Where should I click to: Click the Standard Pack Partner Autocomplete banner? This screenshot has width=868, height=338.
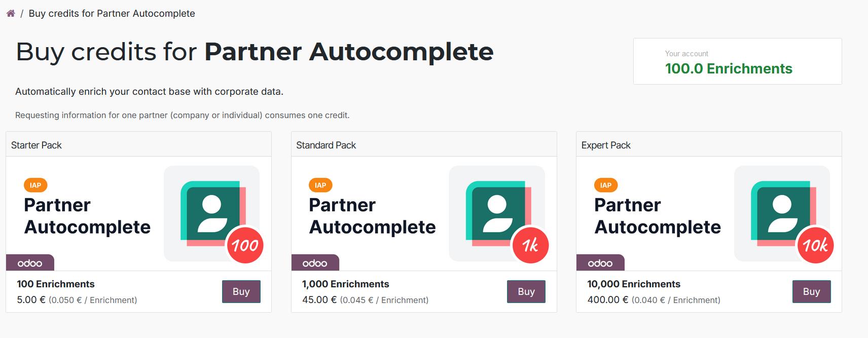click(424, 214)
